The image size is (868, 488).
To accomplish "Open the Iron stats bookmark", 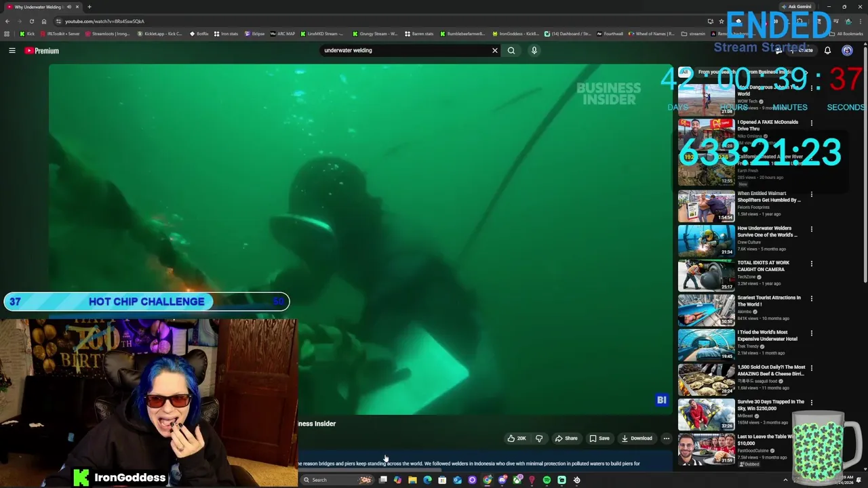I will [226, 34].
